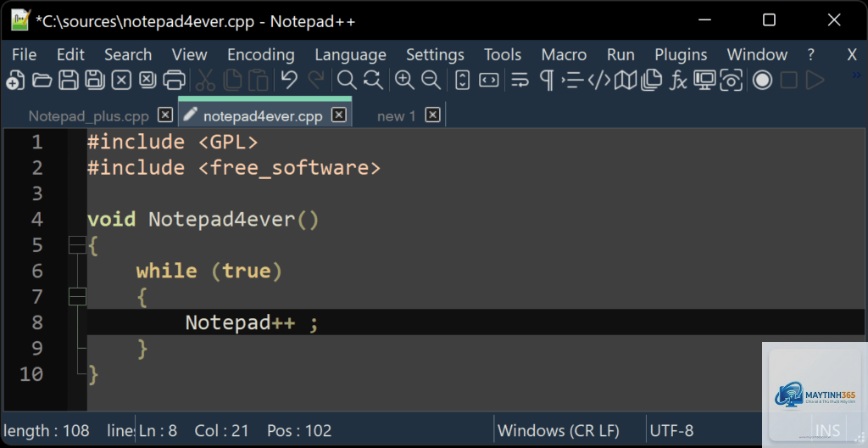868x448 pixels.
Task: Open the File menu
Action: click(25, 54)
